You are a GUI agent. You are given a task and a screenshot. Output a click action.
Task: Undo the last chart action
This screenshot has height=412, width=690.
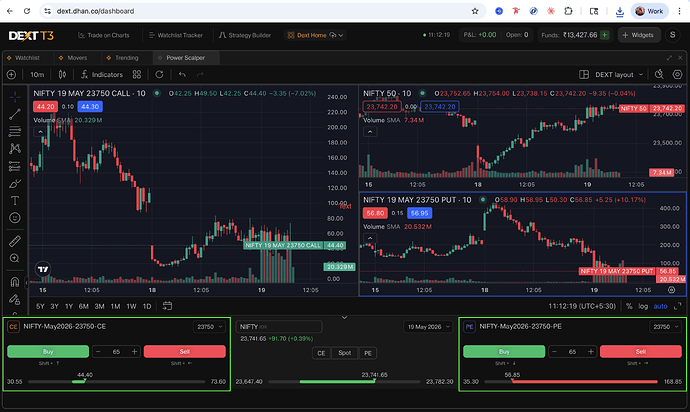[182, 75]
